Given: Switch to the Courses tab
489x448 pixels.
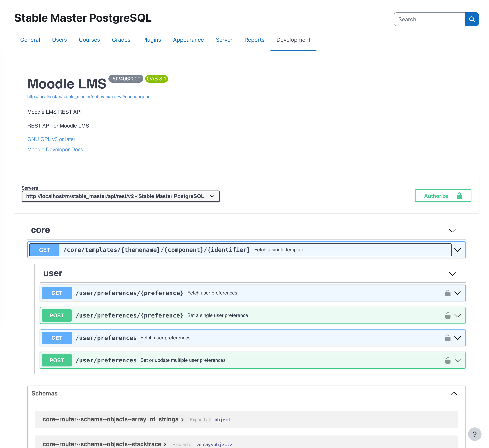Looking at the screenshot, I should [90, 40].
